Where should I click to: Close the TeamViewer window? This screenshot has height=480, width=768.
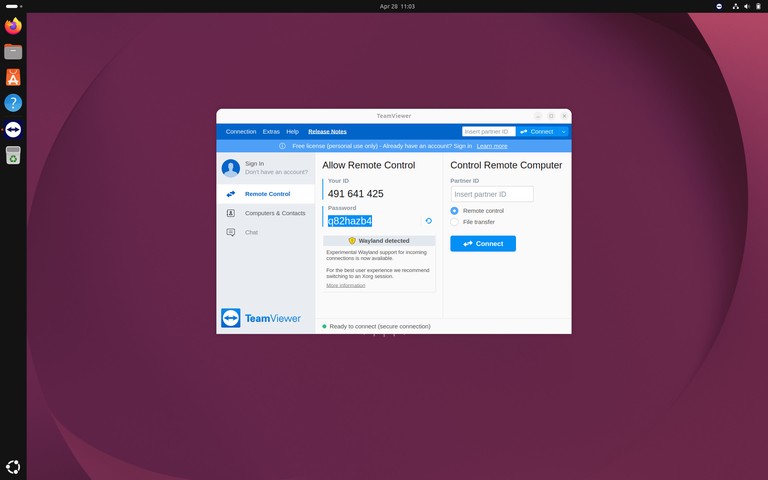(x=564, y=116)
